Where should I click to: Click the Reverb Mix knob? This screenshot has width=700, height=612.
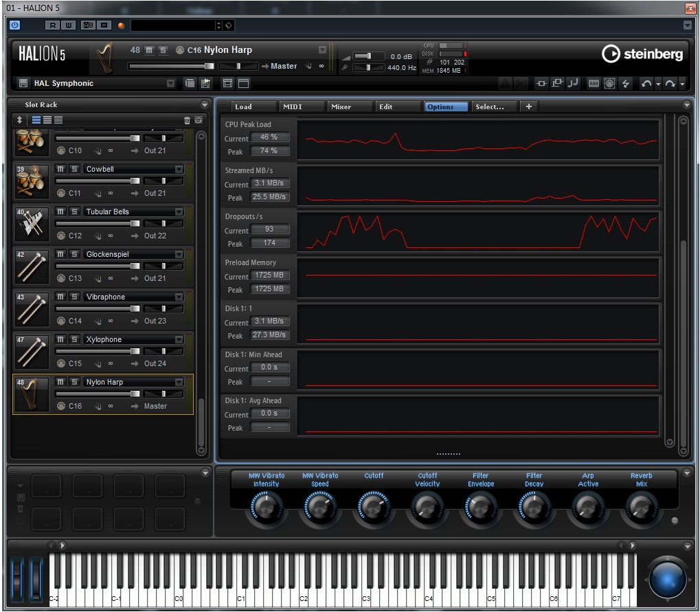pos(641,508)
